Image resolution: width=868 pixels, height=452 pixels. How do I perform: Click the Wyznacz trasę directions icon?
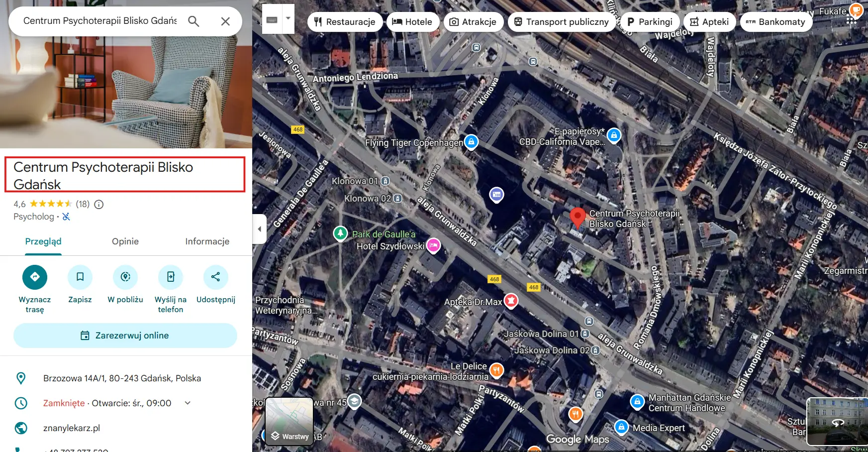pyautogui.click(x=35, y=277)
